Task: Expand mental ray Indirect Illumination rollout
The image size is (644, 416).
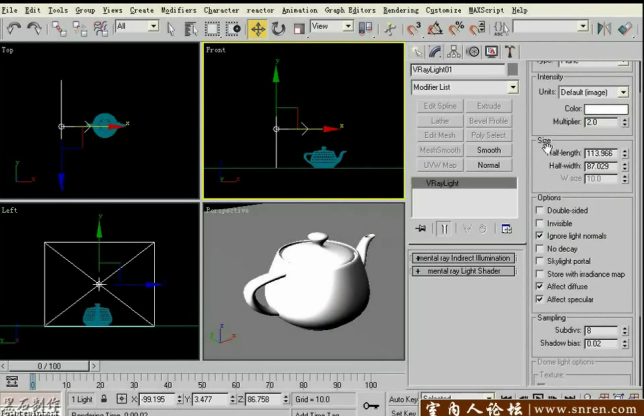Action: [463, 258]
